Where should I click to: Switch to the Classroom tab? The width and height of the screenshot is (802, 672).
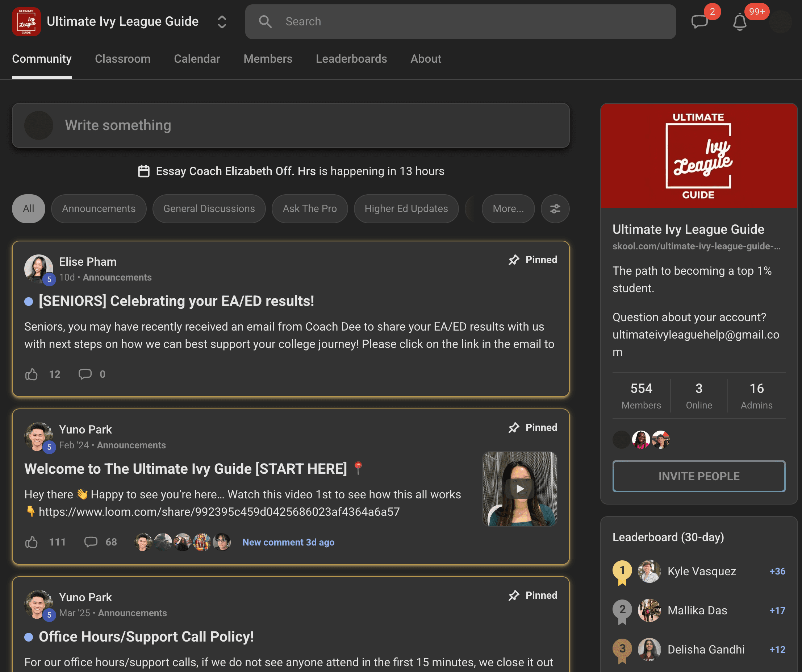coord(122,59)
